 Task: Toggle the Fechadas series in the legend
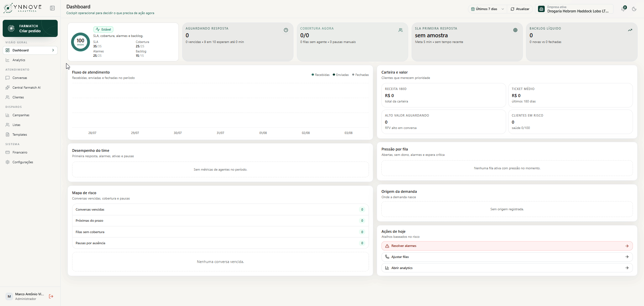pyautogui.click(x=360, y=75)
